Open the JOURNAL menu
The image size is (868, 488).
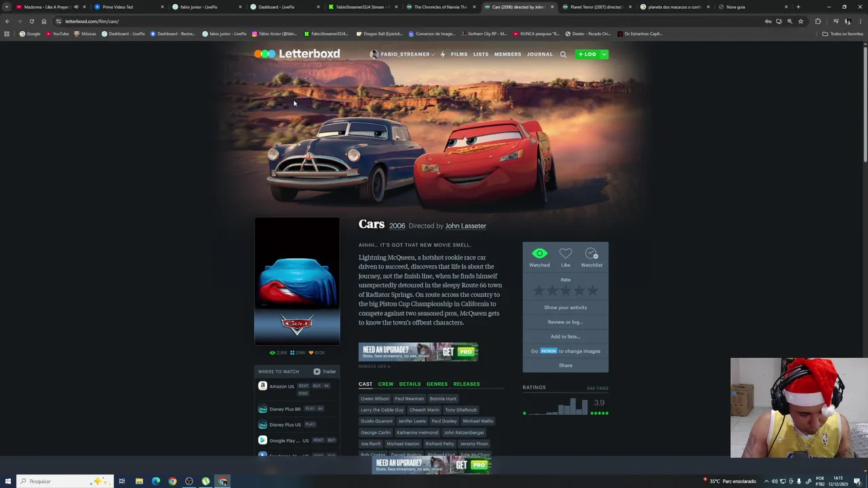point(540,54)
